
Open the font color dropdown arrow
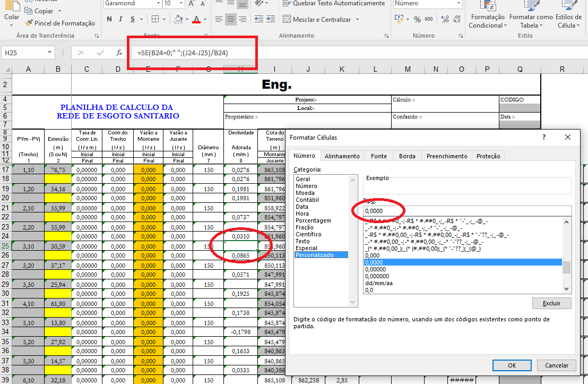[x=205, y=19]
